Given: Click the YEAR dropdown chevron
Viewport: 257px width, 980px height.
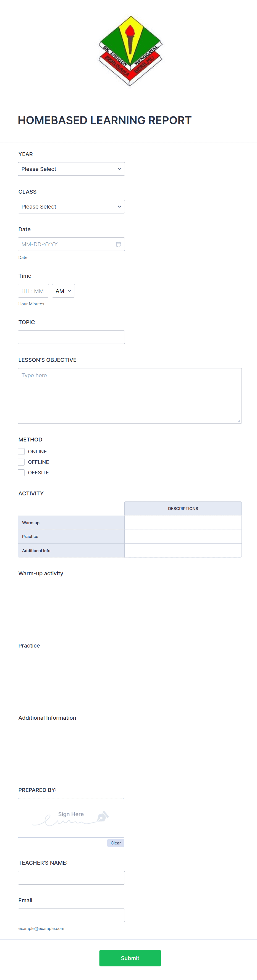Looking at the screenshot, I should coord(119,169).
